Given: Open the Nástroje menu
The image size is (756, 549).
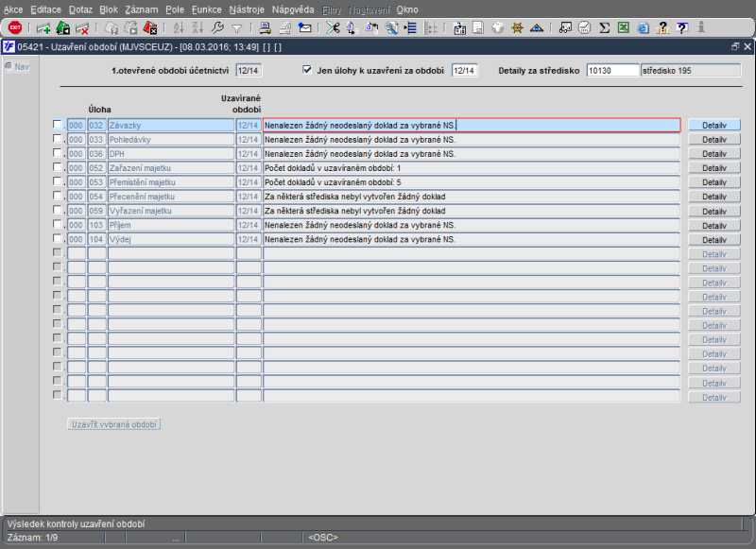Looking at the screenshot, I should (x=247, y=9).
